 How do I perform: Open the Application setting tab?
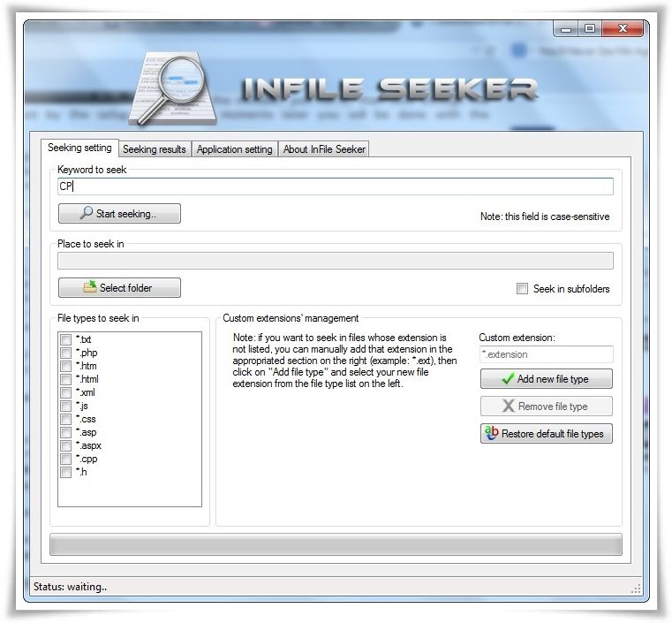click(x=234, y=149)
